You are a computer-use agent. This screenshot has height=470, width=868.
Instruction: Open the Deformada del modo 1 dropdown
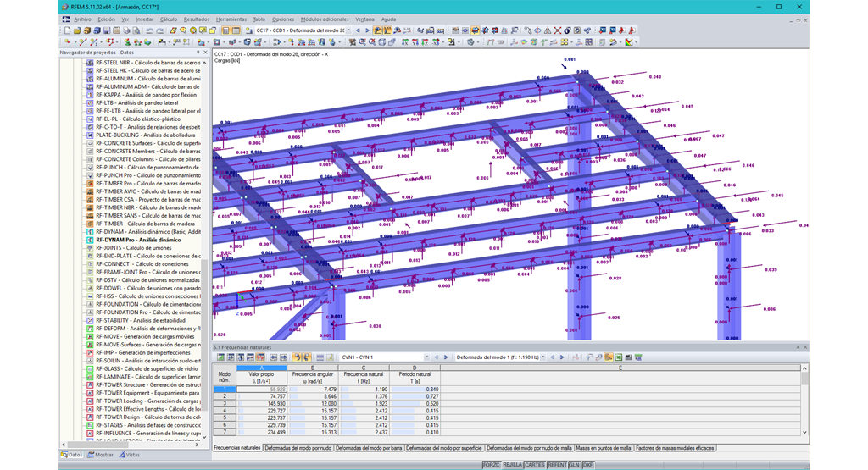pyautogui.click(x=543, y=357)
